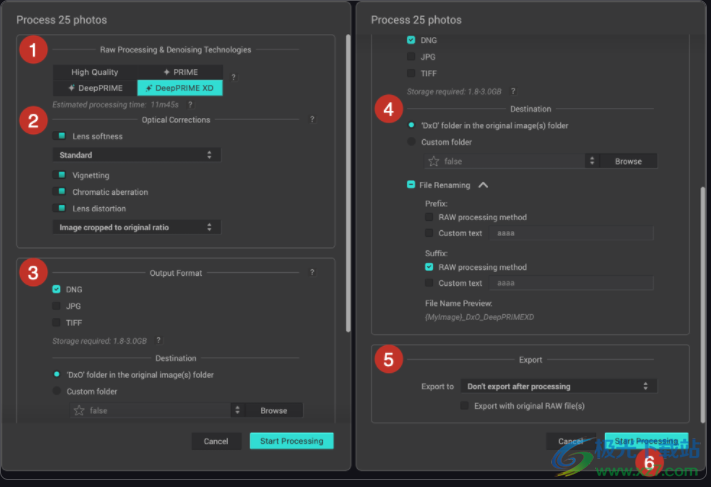711x487 pixels.
Task: Click right dialog vertical scrollbar
Action: (703, 305)
